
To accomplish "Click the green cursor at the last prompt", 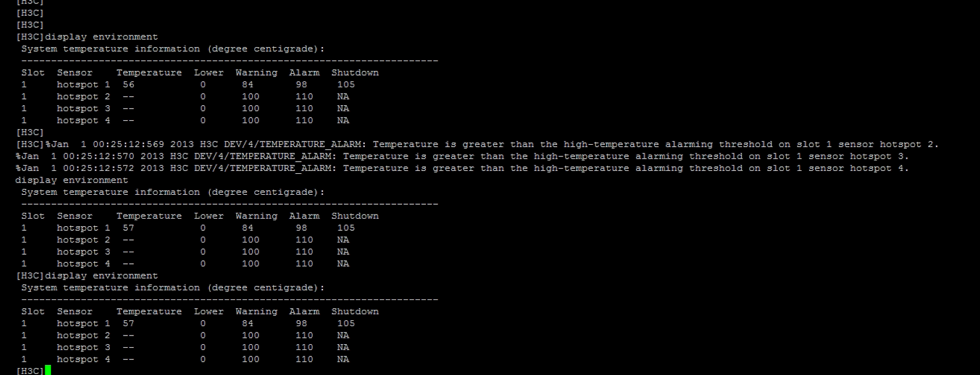I will [48, 370].
